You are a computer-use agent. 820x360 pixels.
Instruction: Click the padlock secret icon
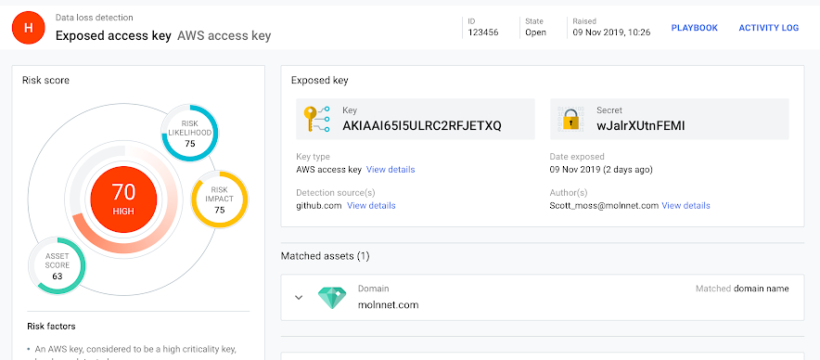click(x=571, y=119)
